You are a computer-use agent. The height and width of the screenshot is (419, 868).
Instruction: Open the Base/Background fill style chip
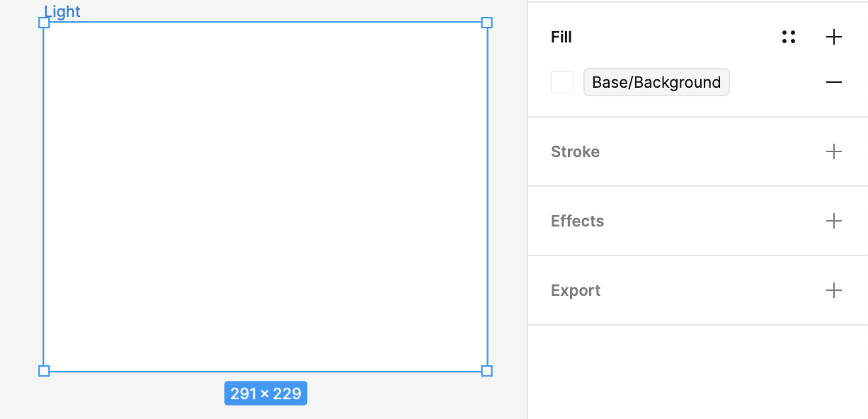pyautogui.click(x=656, y=81)
